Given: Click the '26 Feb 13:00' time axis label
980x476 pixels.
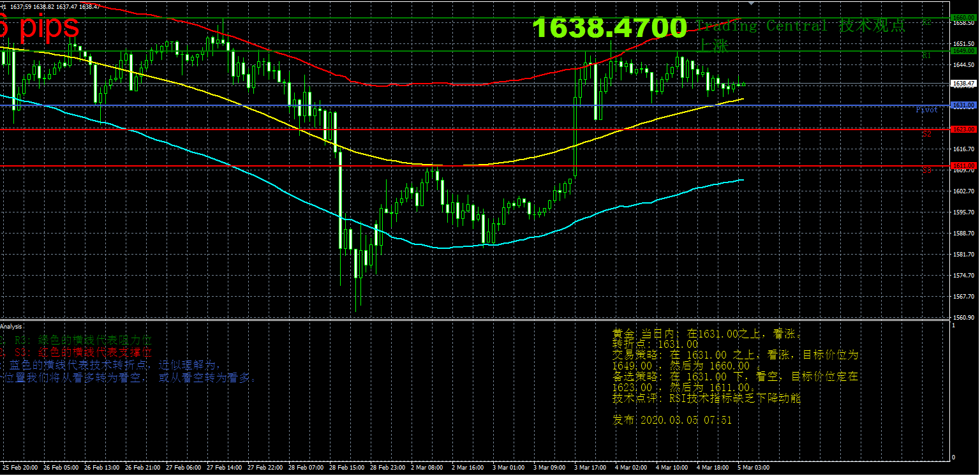Looking at the screenshot, I should (101, 467).
